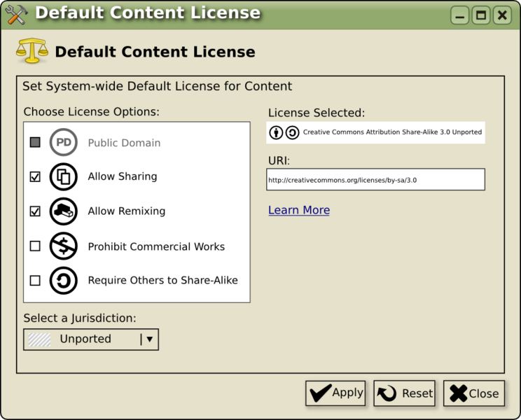This screenshot has height=420, width=521.
Task: Click the Share-Alike icon in License Selected
Action: 293,132
